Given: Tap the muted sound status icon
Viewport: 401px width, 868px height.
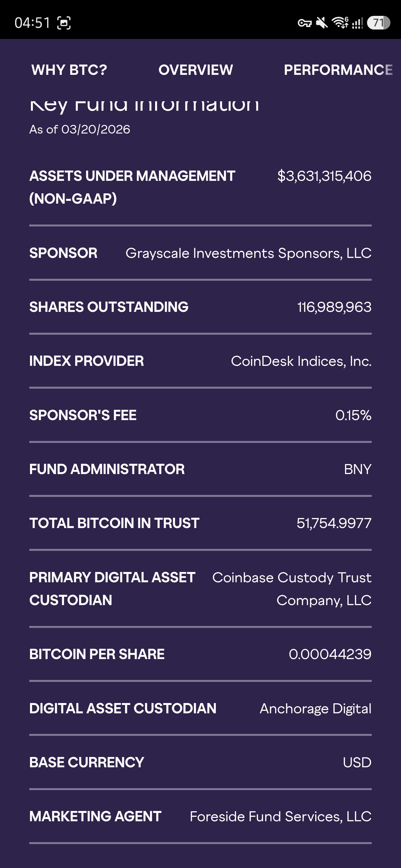Looking at the screenshot, I should [322, 23].
